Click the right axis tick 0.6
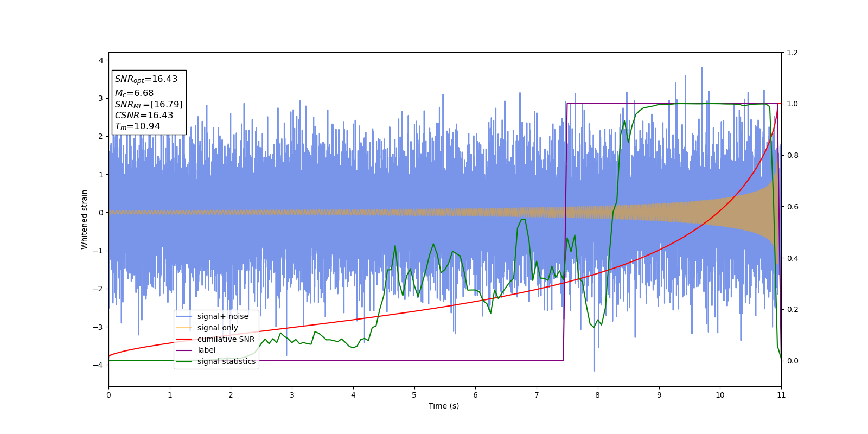The height and width of the screenshot is (434, 868). [x=792, y=207]
